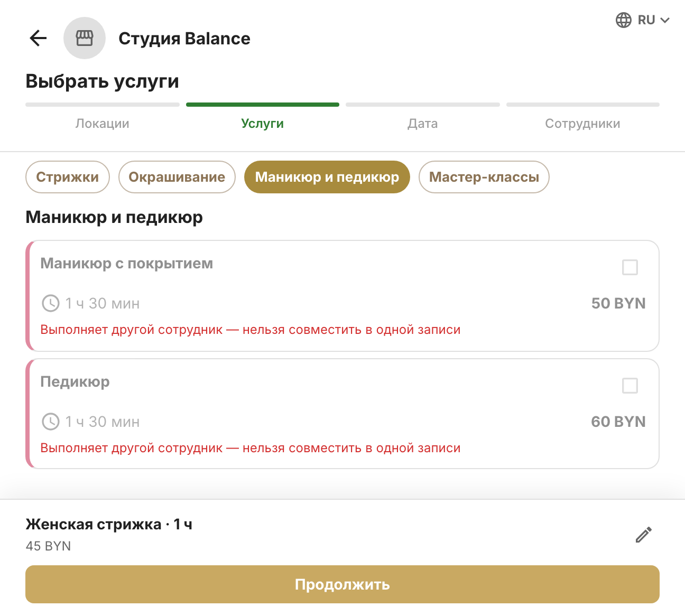Open the Студия Balance shop avatar icon
Viewport: 685px width, 616px height.
click(85, 38)
